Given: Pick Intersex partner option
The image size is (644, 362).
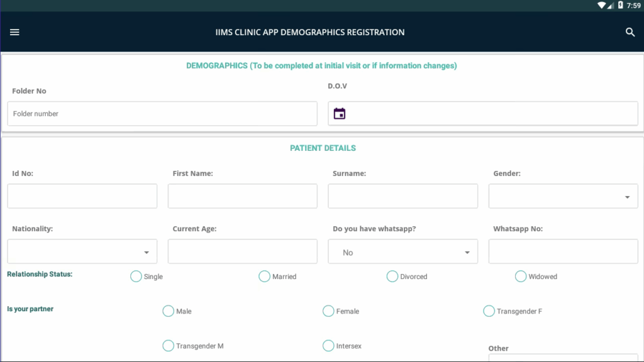Looking at the screenshot, I should [328, 346].
